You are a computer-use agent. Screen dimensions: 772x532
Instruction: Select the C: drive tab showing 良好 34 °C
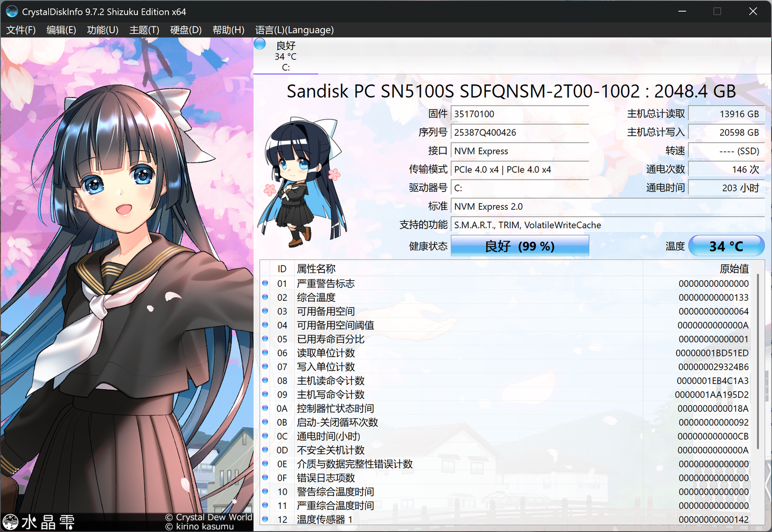point(286,56)
